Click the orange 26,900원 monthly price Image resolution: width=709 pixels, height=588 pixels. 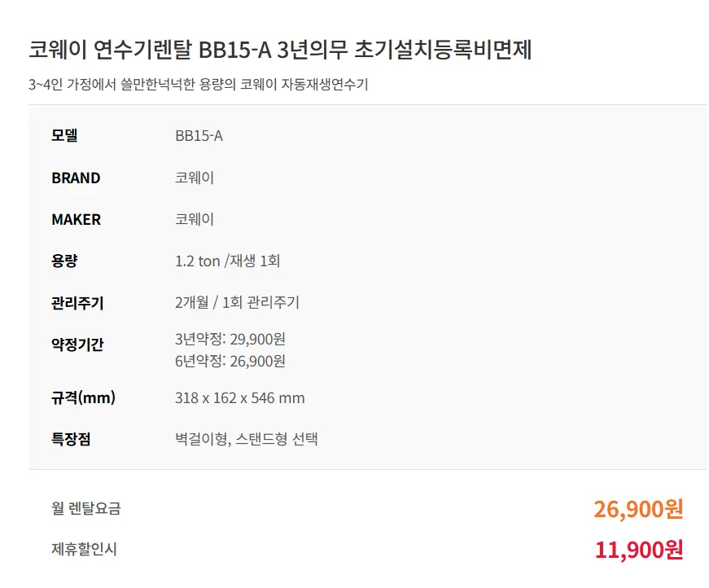638,510
